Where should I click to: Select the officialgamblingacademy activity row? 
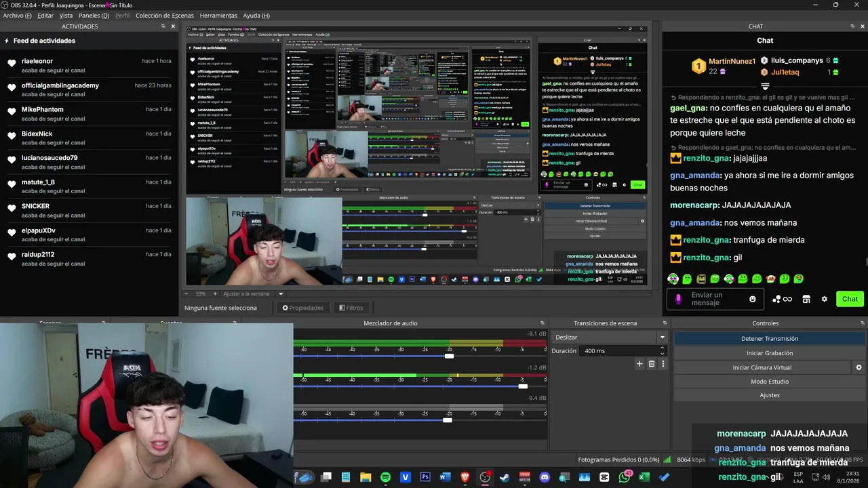(90, 89)
